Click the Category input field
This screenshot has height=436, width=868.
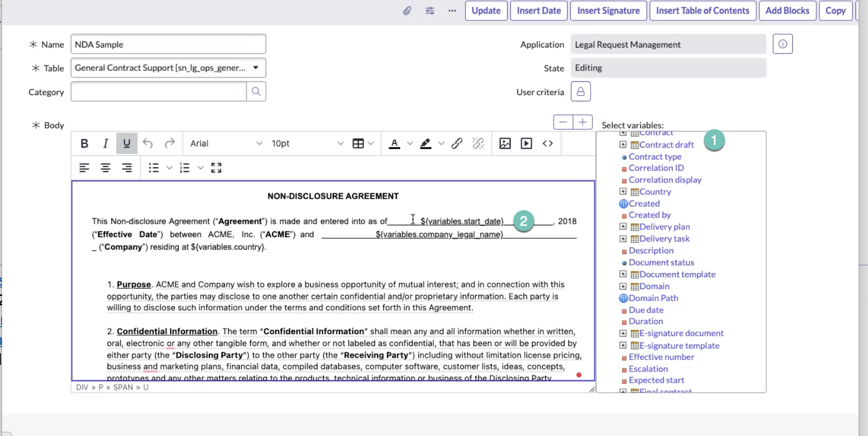point(159,91)
